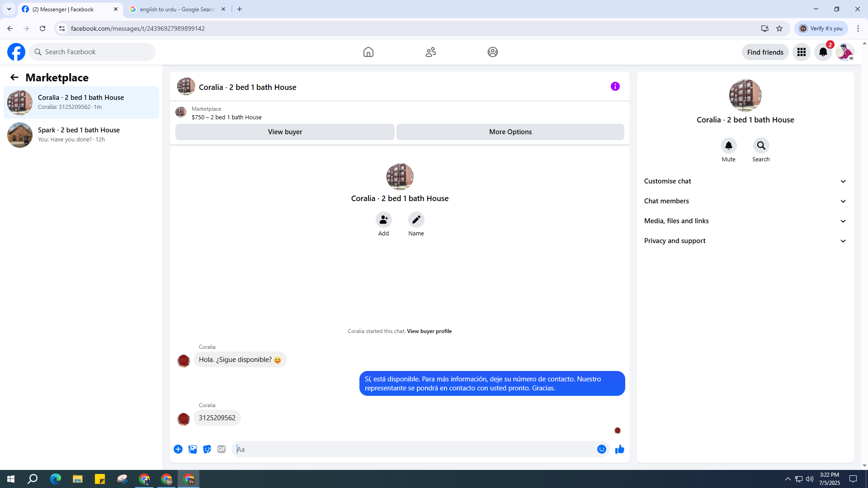This screenshot has height=488, width=868.
Task: Open the sticker chooser icon
Action: click(207, 449)
